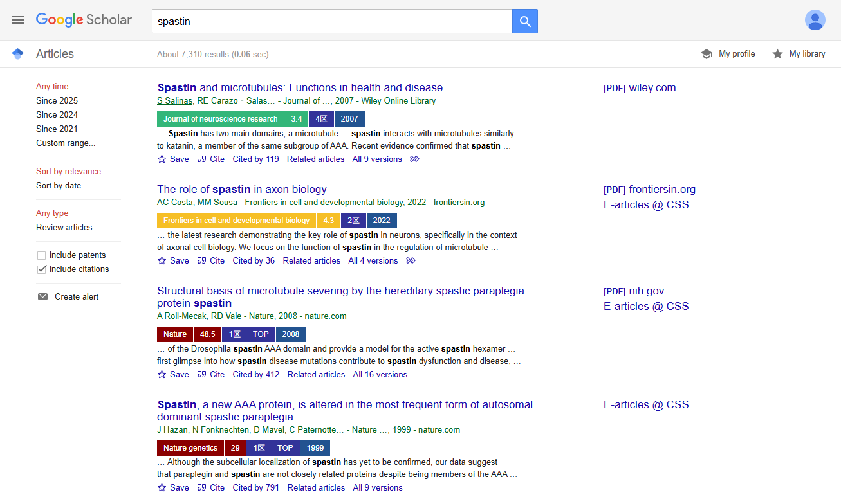The image size is (841, 504).
Task: Open Cited by 412 for Nature article
Action: point(256,375)
